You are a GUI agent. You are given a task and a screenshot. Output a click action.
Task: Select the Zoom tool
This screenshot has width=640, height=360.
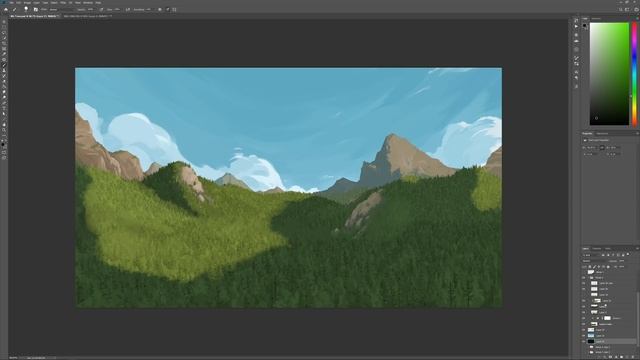[x=4, y=130]
